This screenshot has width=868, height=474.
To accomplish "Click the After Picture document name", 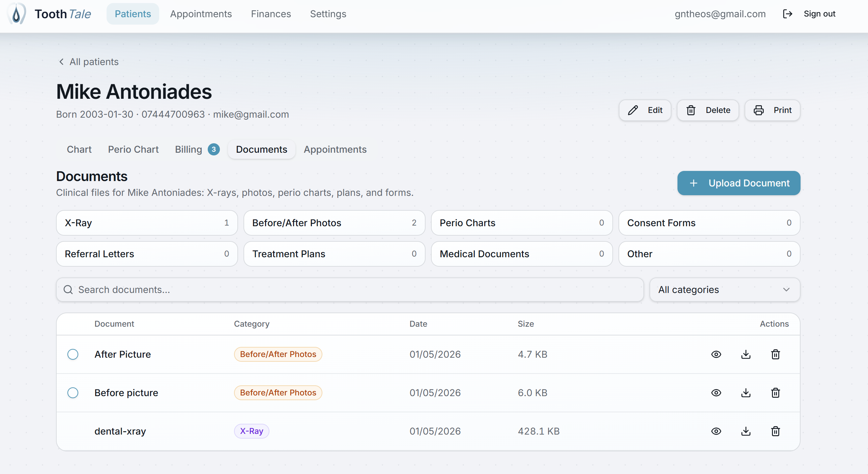I will (122, 354).
